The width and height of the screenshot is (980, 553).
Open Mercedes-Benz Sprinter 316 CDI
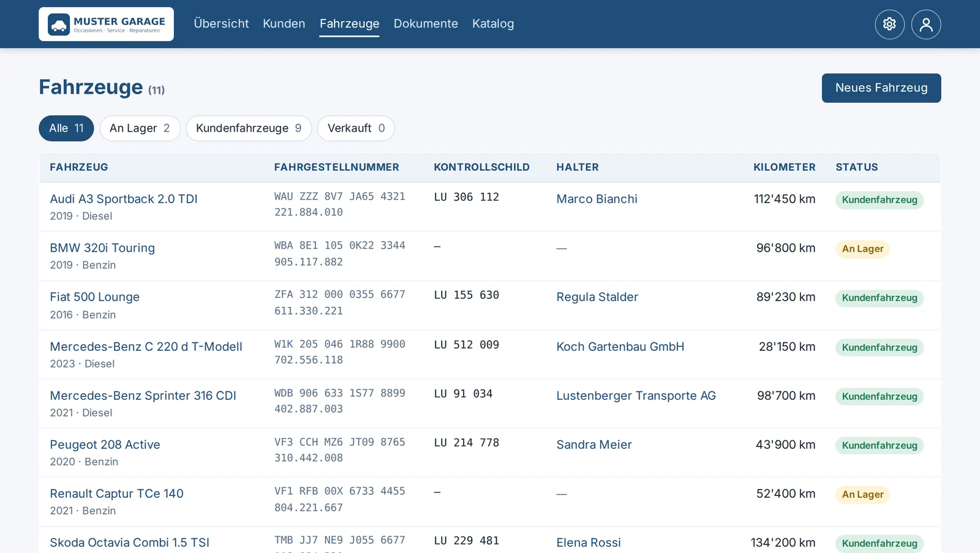coord(143,396)
